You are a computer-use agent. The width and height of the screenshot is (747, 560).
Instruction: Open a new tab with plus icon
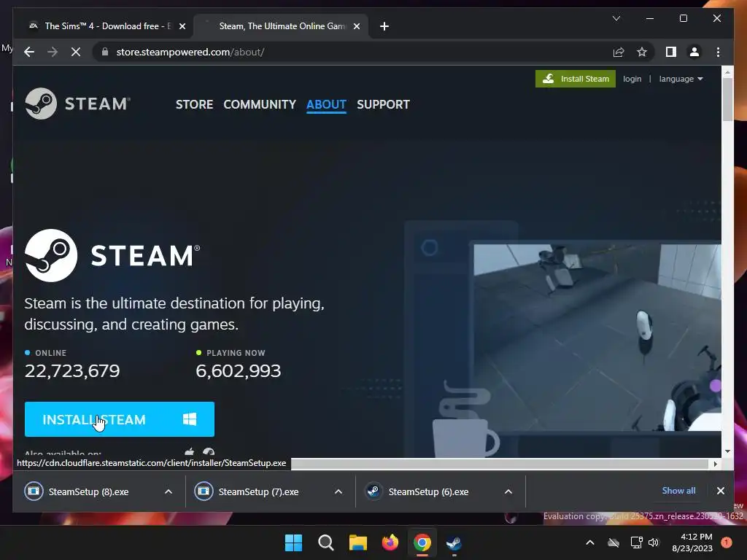384,26
